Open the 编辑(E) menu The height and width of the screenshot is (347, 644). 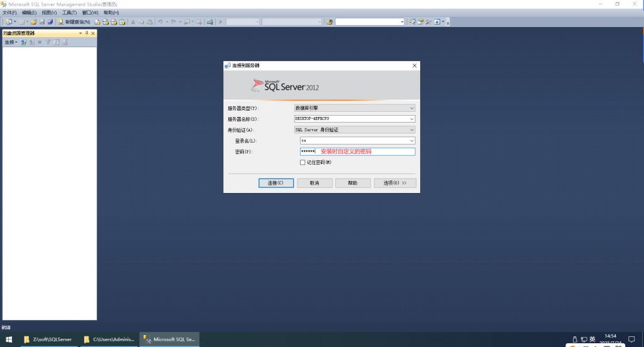point(29,13)
